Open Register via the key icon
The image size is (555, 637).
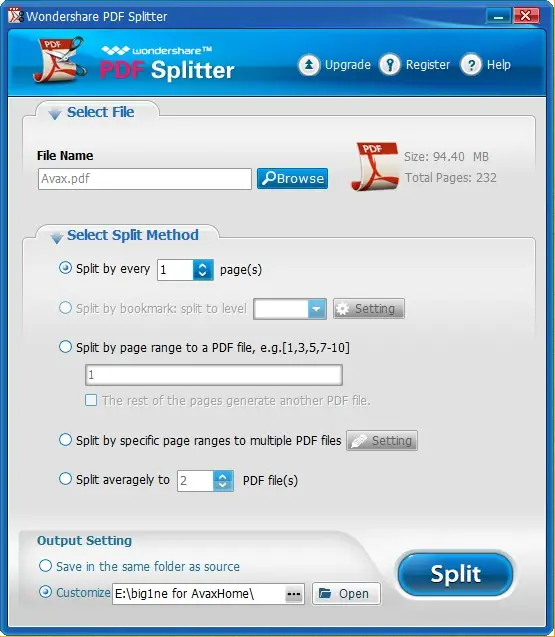click(390, 65)
